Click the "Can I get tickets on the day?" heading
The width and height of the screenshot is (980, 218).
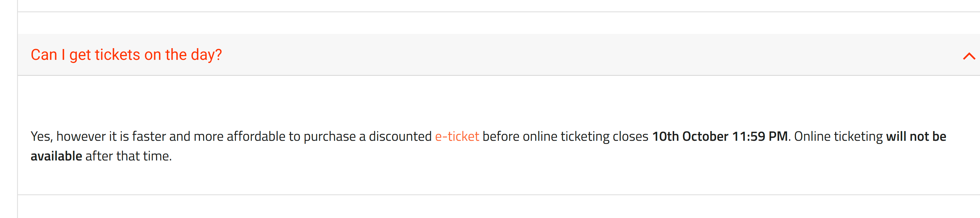126,55
